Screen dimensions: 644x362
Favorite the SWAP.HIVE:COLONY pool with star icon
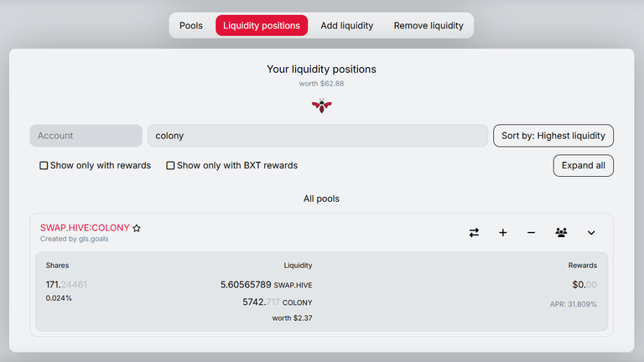point(137,228)
